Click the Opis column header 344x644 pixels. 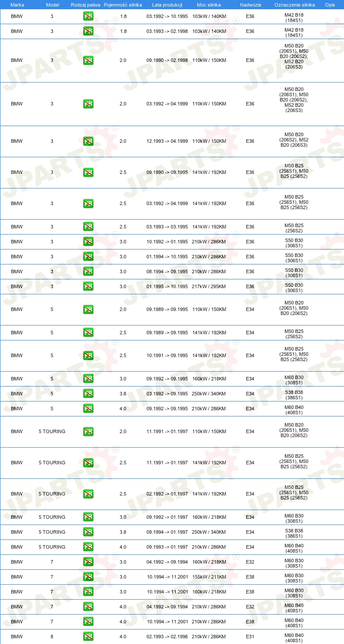[330, 5]
